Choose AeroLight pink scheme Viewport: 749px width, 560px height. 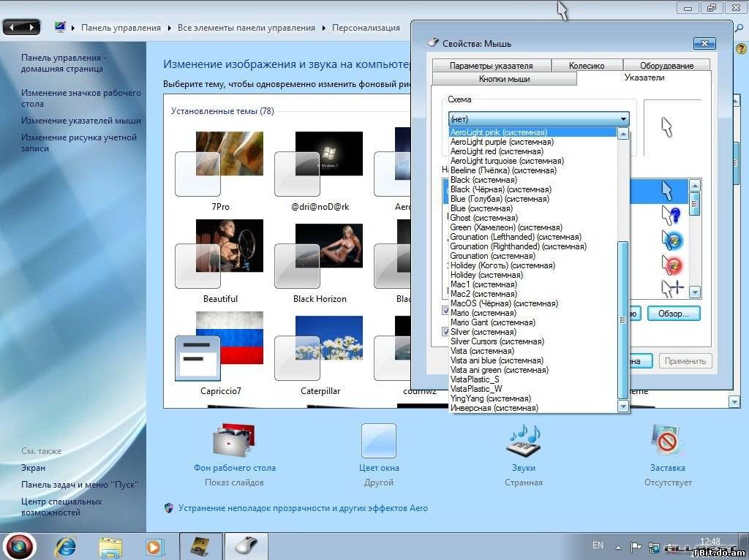[532, 132]
